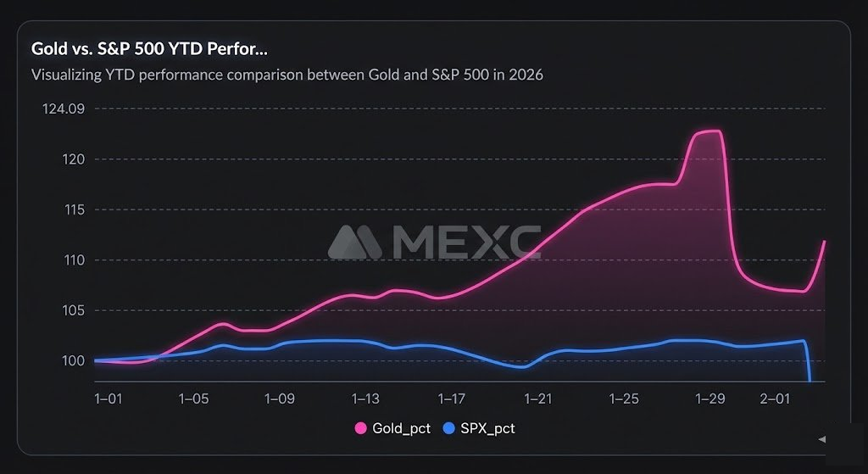Select the 1-01 date on x-axis
This screenshot has height=474, width=868.
click(108, 398)
